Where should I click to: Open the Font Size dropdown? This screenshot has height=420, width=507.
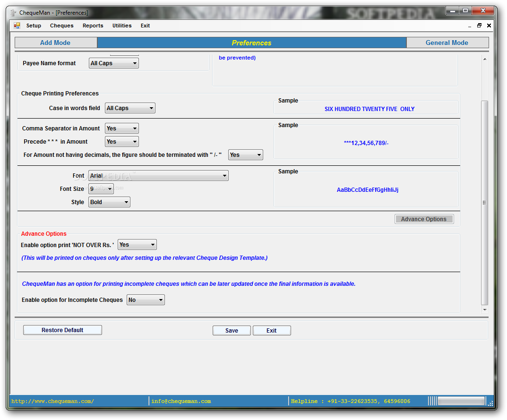click(x=101, y=189)
